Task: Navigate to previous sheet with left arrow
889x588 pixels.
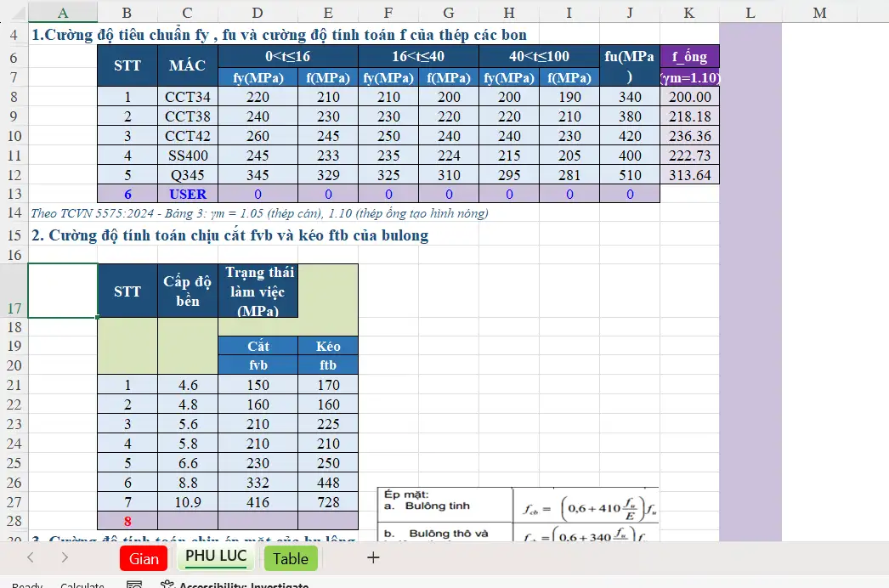Action: click(31, 558)
